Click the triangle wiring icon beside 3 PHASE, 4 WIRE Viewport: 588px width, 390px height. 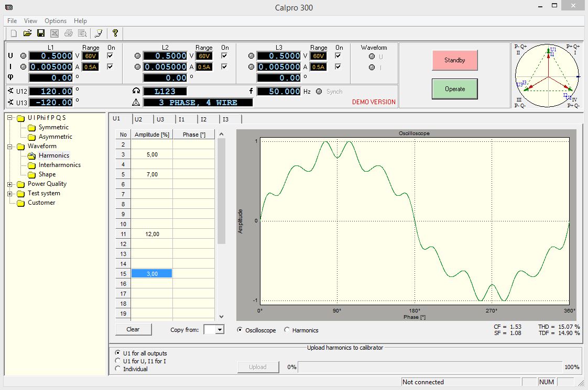pyautogui.click(x=136, y=102)
